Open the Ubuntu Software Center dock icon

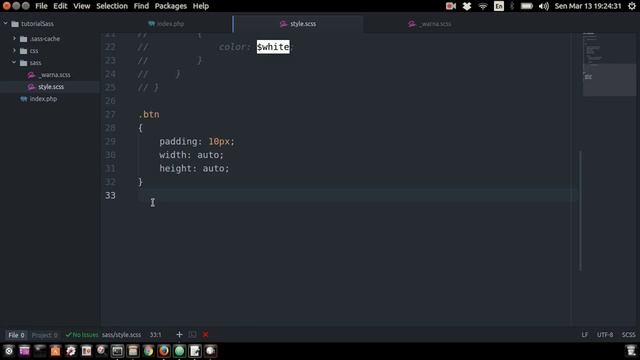(55, 351)
